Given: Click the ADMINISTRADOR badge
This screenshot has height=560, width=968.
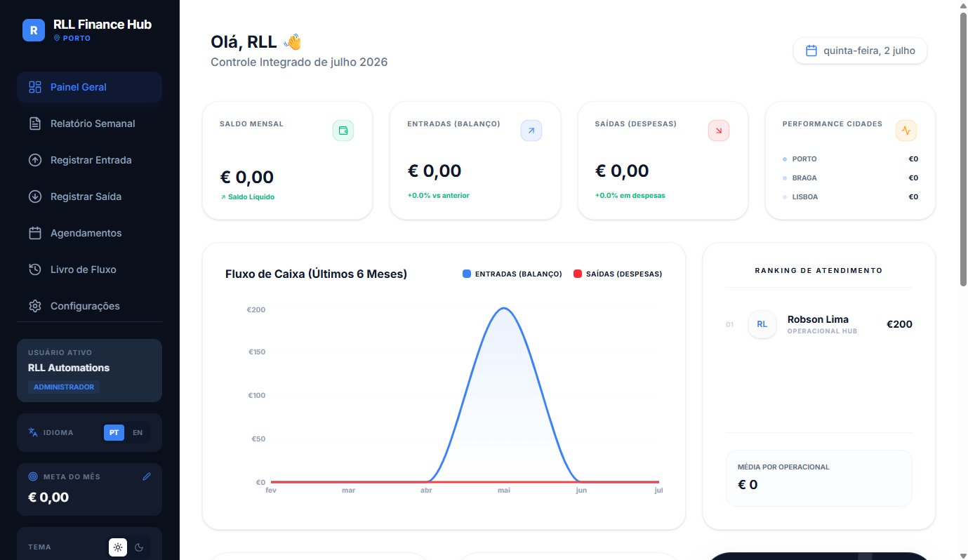Looking at the screenshot, I should click(64, 387).
